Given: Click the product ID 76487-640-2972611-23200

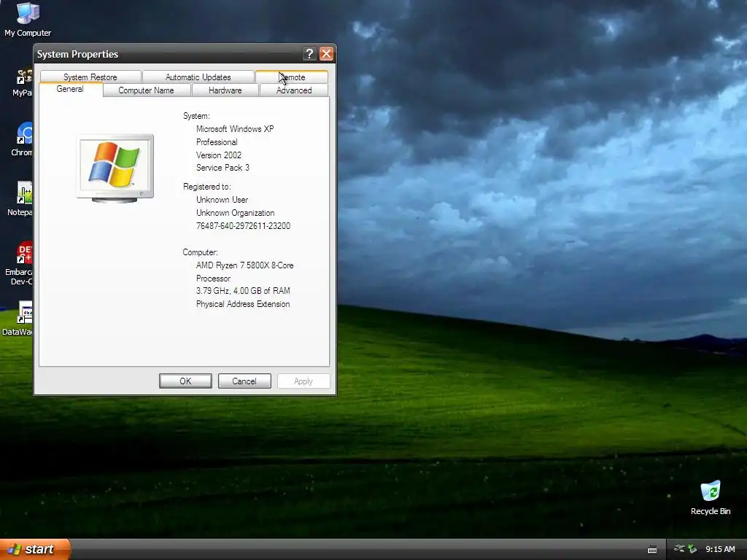Looking at the screenshot, I should (x=243, y=226).
